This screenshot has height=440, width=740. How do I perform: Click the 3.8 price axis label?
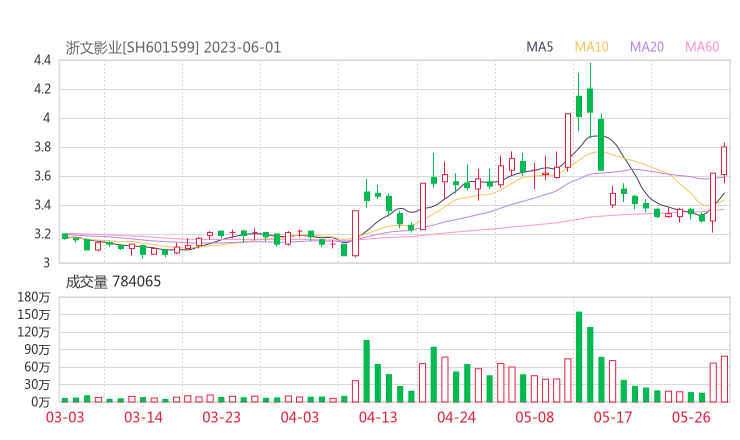42,147
